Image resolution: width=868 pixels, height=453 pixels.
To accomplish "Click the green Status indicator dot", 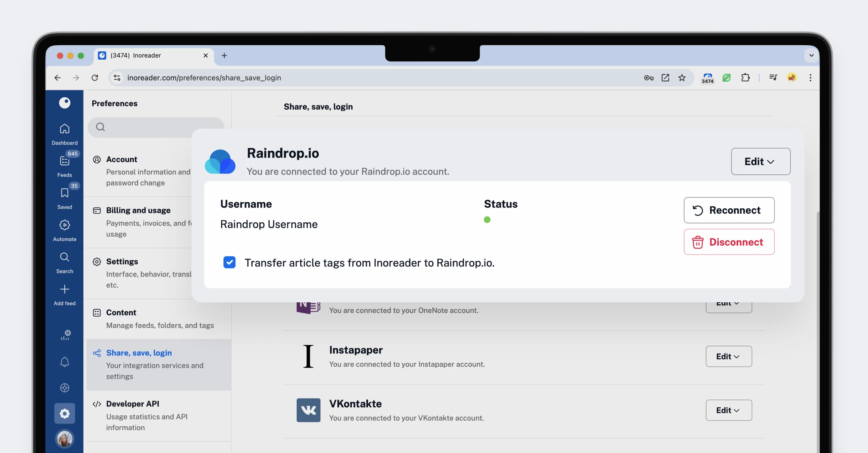I will tap(487, 220).
